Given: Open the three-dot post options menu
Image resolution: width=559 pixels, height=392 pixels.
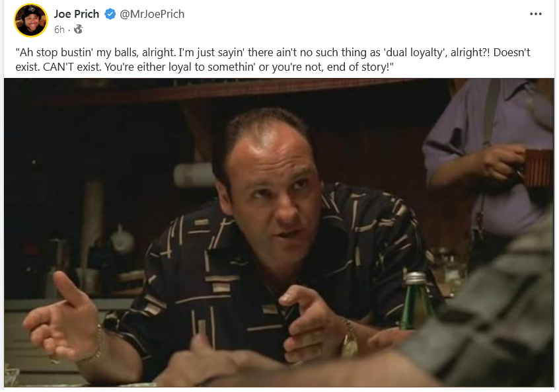Looking at the screenshot, I should coord(535,14).
